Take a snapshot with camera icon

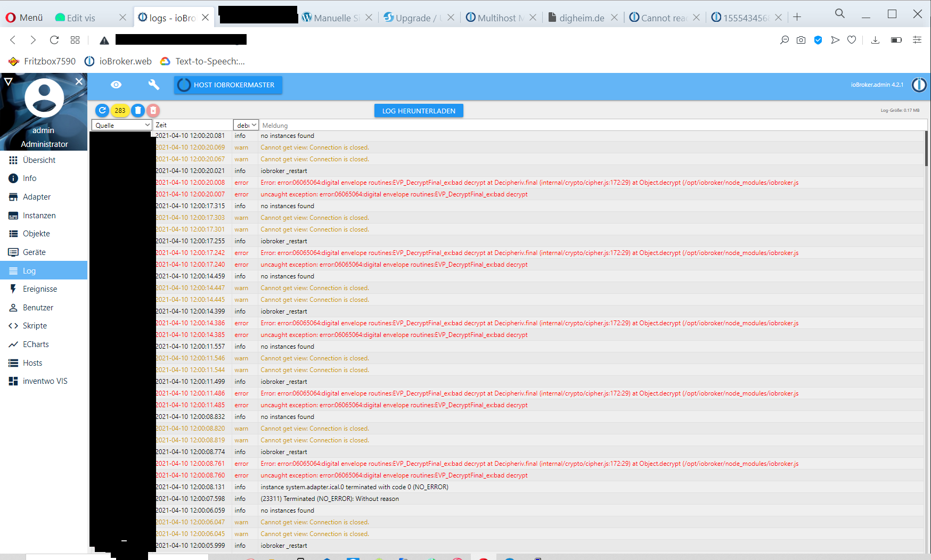801,40
